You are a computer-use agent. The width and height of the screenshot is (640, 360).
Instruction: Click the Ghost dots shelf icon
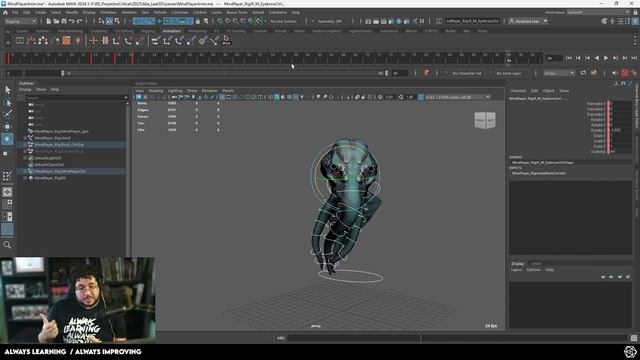click(43, 40)
